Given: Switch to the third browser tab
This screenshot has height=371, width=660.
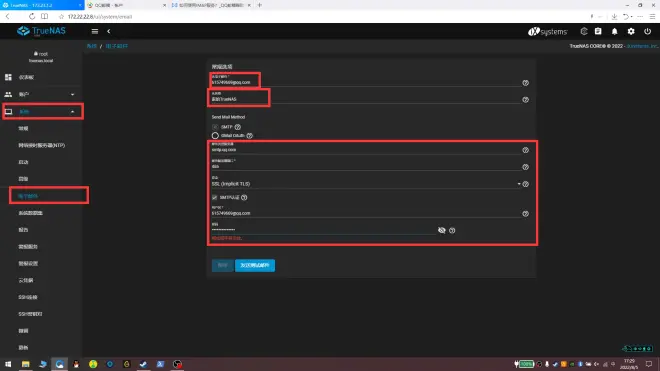Looking at the screenshot, I should click(x=211, y=5).
